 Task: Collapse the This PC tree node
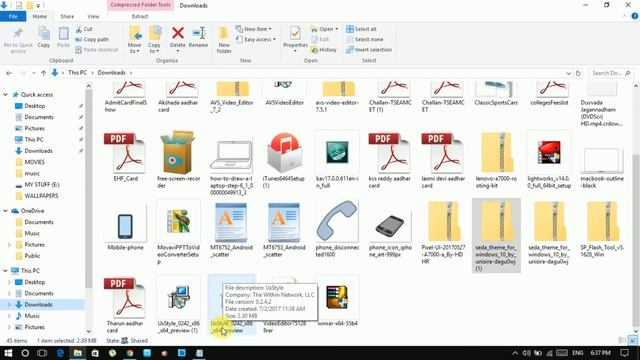click(5, 270)
